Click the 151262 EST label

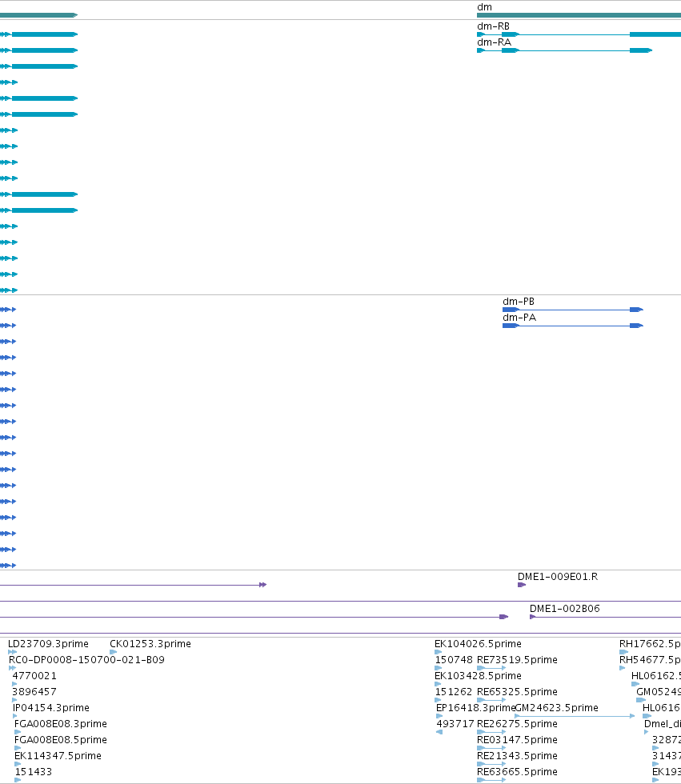(454, 691)
